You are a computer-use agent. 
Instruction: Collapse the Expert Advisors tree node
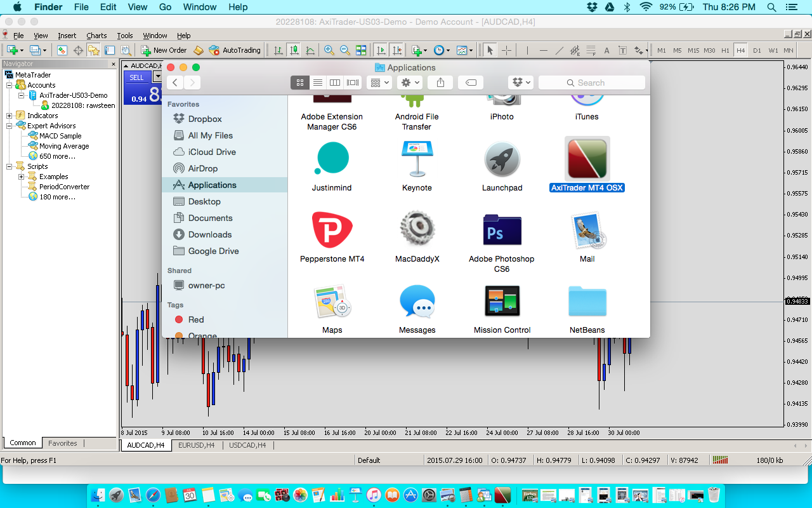point(9,126)
